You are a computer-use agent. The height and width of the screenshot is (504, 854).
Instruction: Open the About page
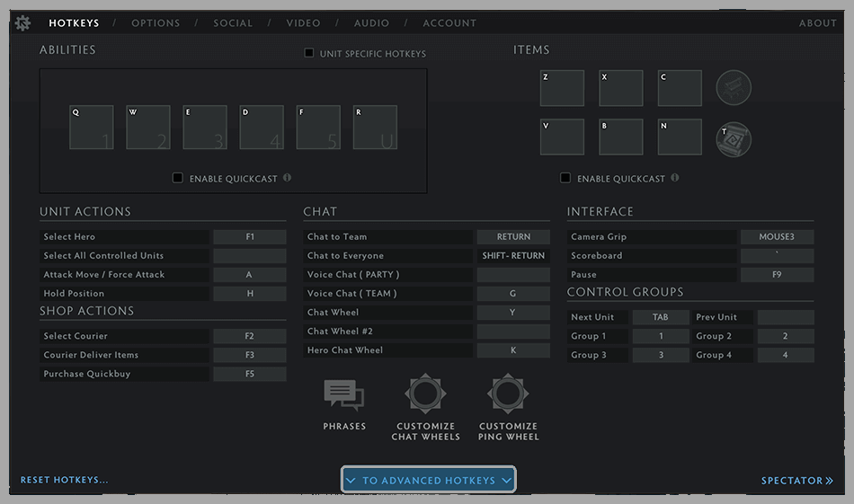tap(817, 22)
